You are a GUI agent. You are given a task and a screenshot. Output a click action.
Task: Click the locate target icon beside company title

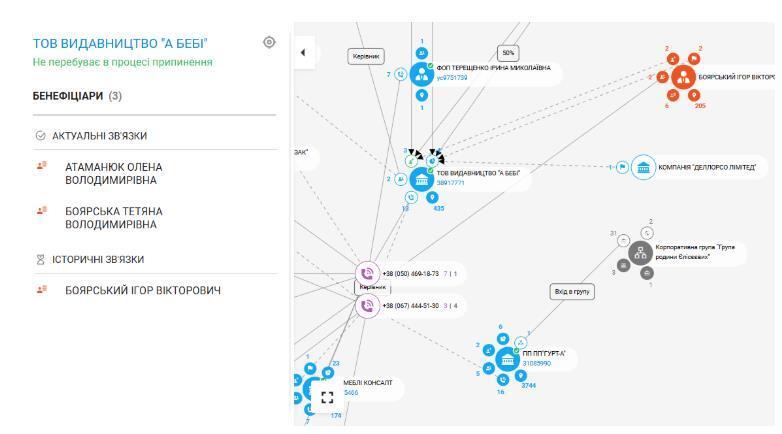pos(269,42)
